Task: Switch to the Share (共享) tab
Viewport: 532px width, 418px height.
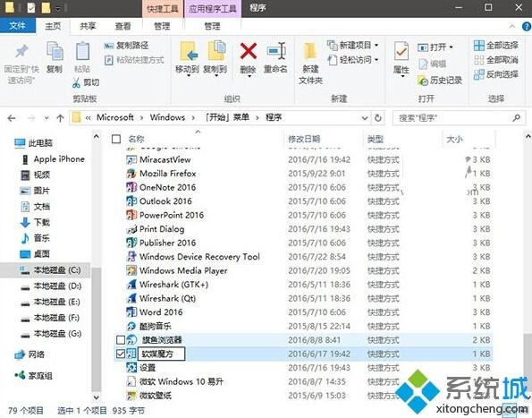Action: tap(88, 26)
